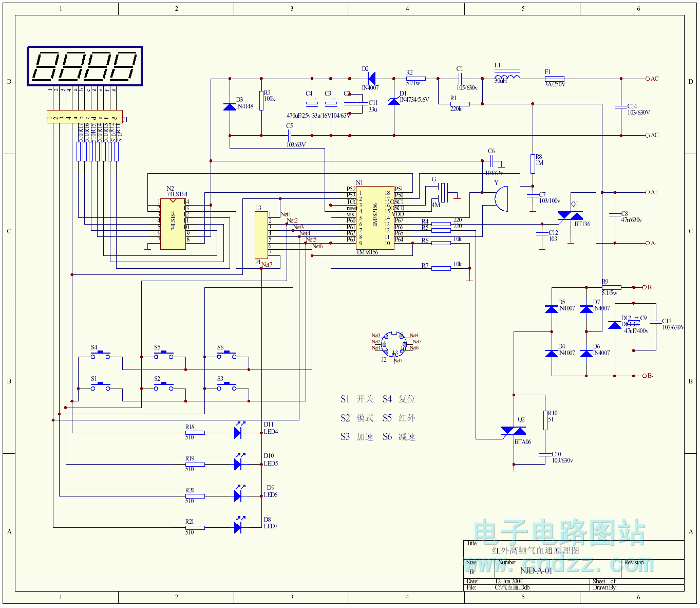Click the Y buzzer symbol
The height and width of the screenshot is (608, 700).
[501, 198]
